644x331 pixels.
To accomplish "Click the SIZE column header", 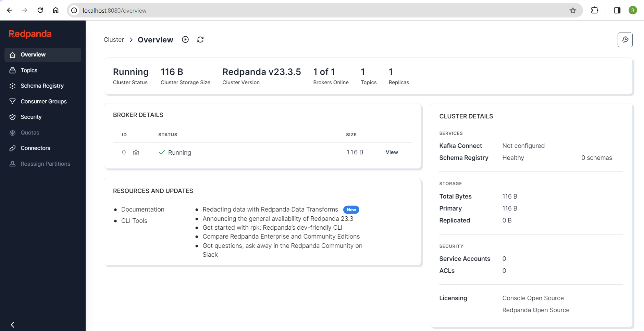I will point(351,135).
